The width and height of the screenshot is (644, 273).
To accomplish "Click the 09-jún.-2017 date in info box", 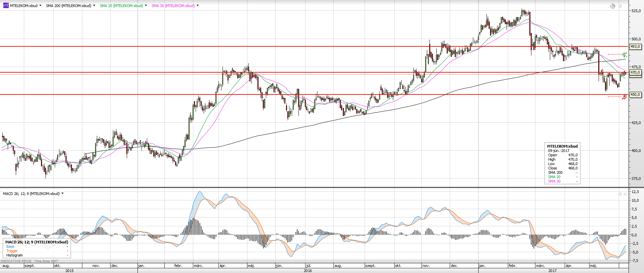I will [559, 151].
